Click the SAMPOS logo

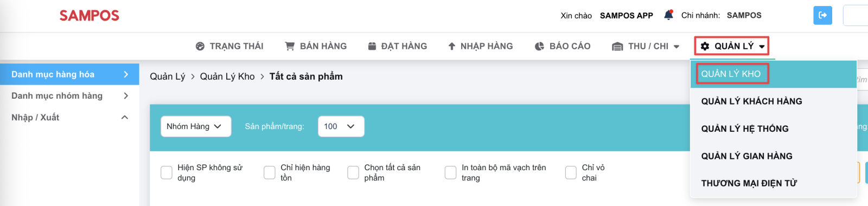point(90,16)
